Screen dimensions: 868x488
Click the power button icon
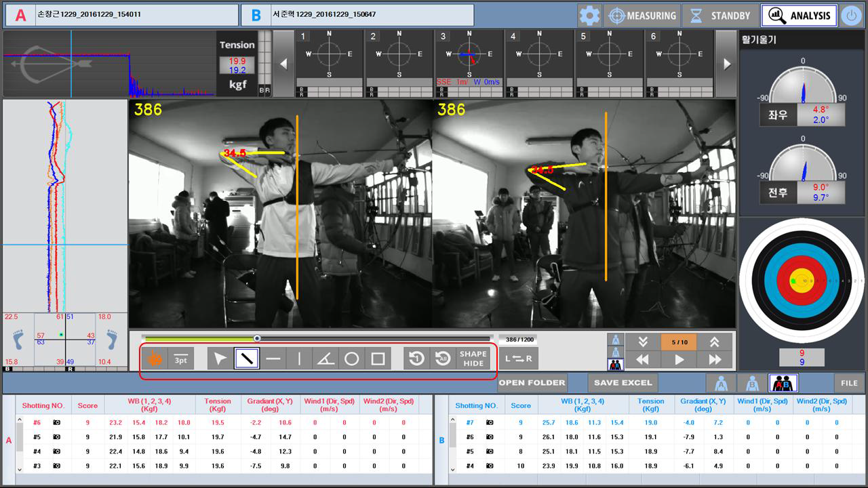tap(852, 16)
